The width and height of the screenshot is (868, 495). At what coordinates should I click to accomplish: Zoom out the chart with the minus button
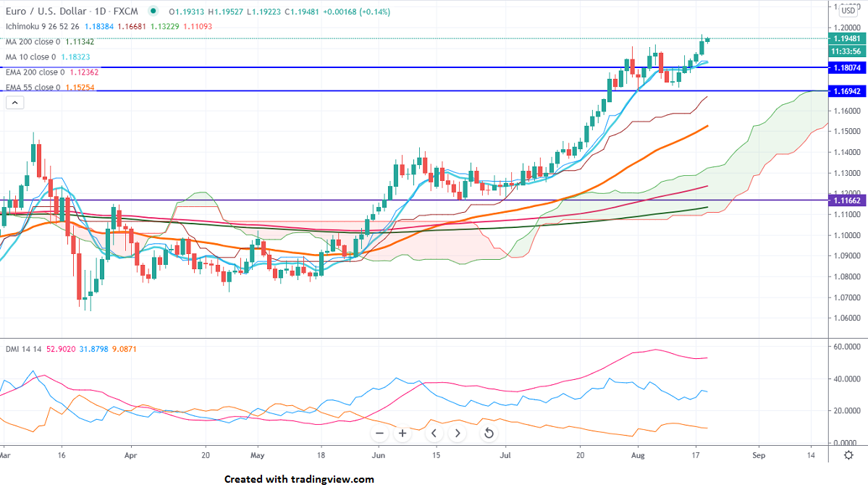coord(379,433)
